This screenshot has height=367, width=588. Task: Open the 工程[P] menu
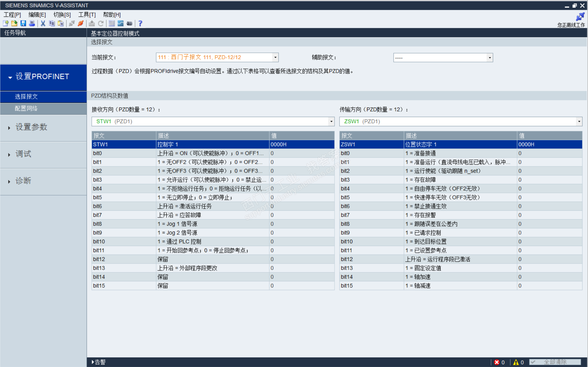[12, 15]
